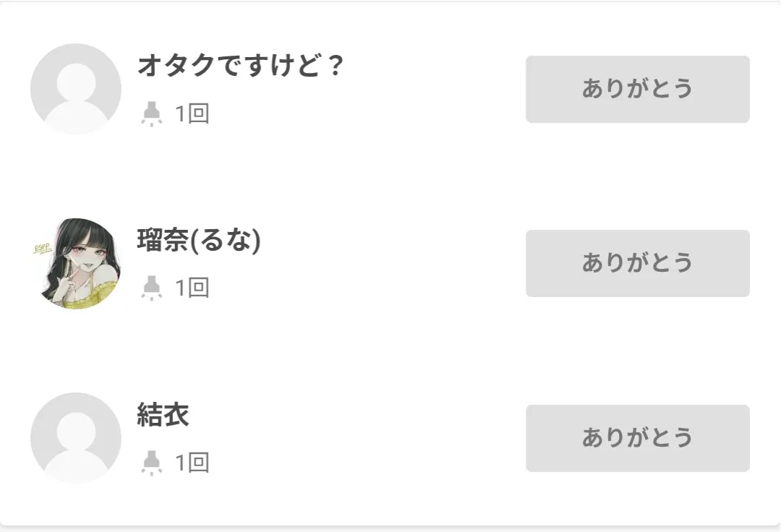Image resolution: width=781 pixels, height=532 pixels.
Task: Click the light icon under 瑠奈(るな)
Action: tap(151, 288)
